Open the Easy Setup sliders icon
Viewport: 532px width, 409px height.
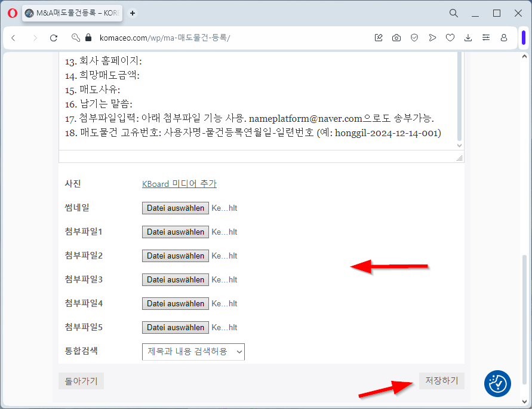click(486, 38)
